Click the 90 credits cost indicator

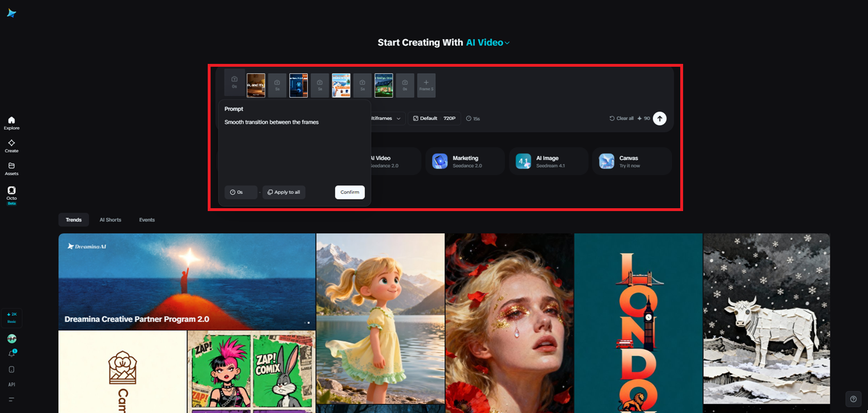pyautogui.click(x=644, y=119)
